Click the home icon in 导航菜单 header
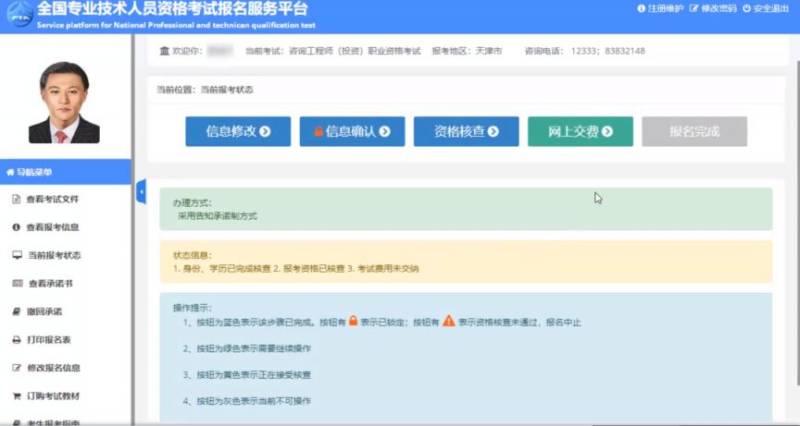The image size is (800, 426). coord(9,172)
